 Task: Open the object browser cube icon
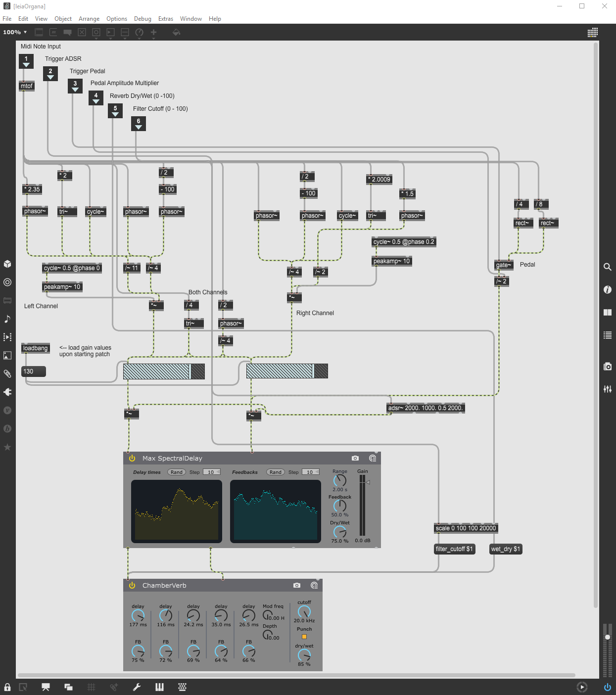[x=7, y=264]
